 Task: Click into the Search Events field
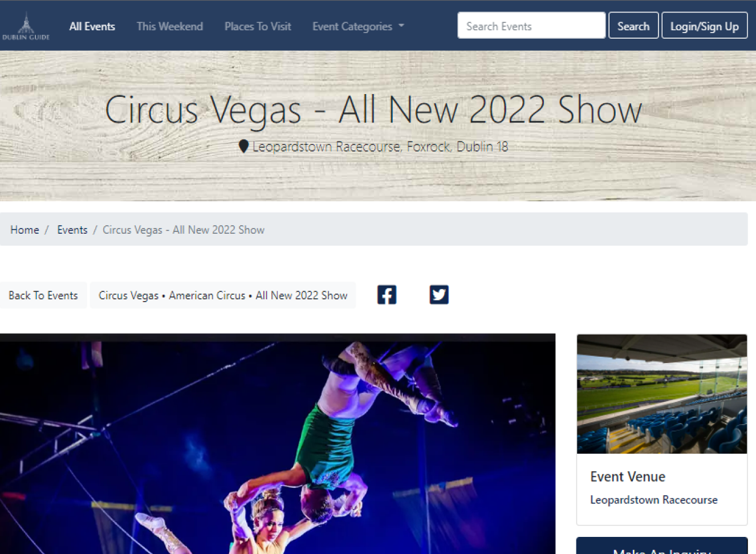[x=531, y=26]
